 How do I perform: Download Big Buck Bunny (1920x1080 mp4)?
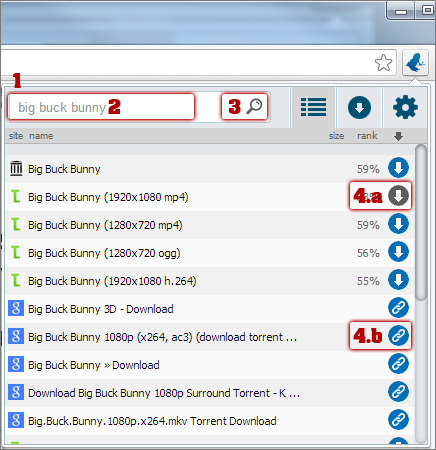click(398, 196)
